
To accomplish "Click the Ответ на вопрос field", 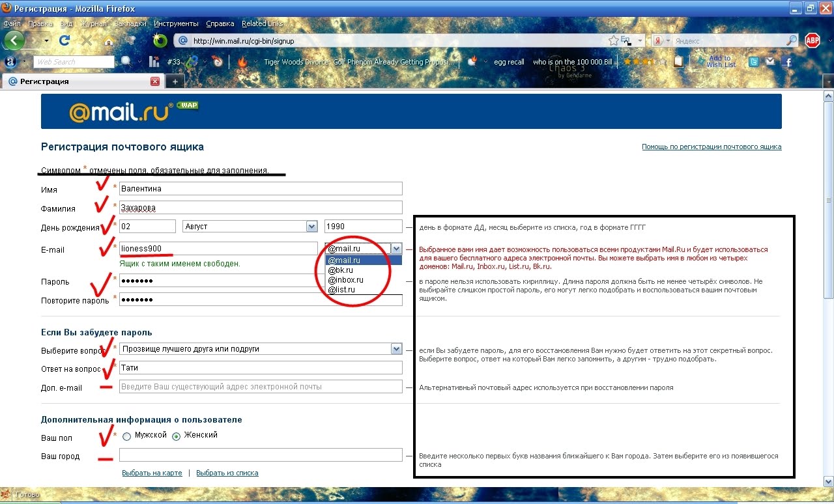I will (x=261, y=368).
